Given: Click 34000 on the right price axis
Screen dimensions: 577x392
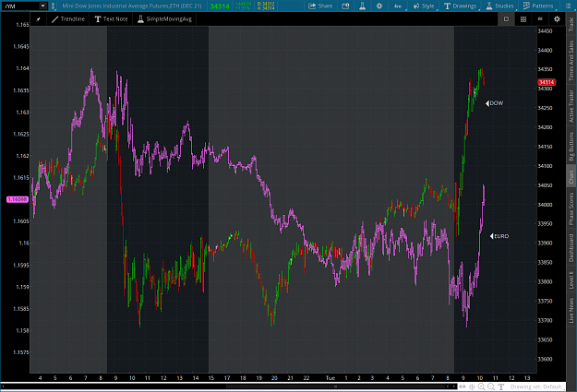Looking at the screenshot, I should click(x=545, y=205).
